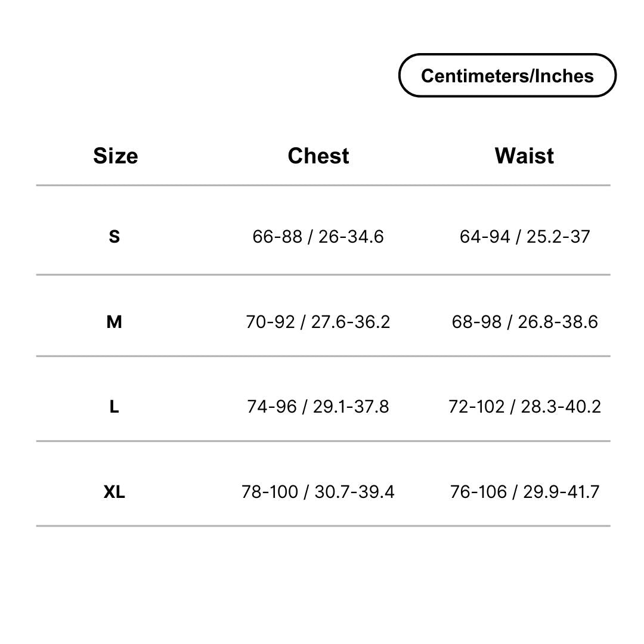The width and height of the screenshot is (644, 644).
Task: Click chest value 66-88 / 26-34.6
Action: click(318, 237)
